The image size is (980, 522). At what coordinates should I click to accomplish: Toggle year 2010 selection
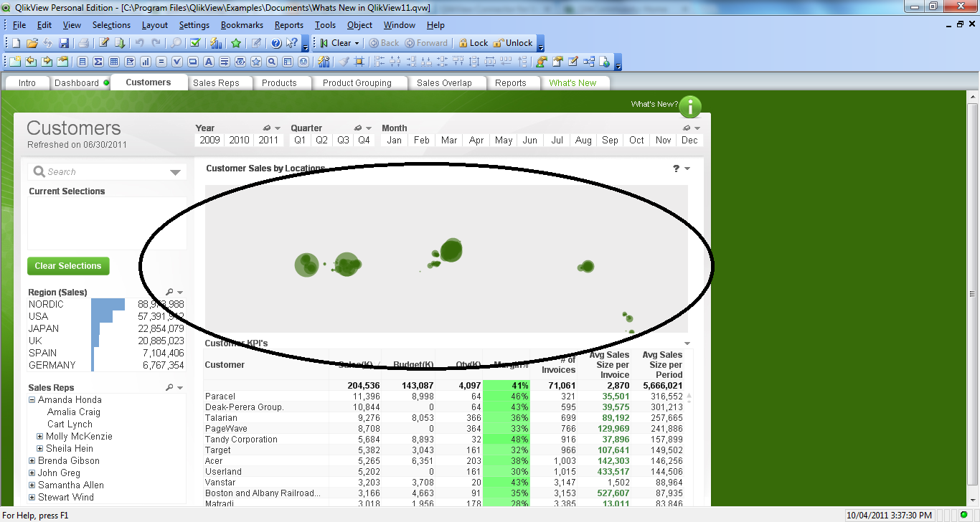(239, 141)
